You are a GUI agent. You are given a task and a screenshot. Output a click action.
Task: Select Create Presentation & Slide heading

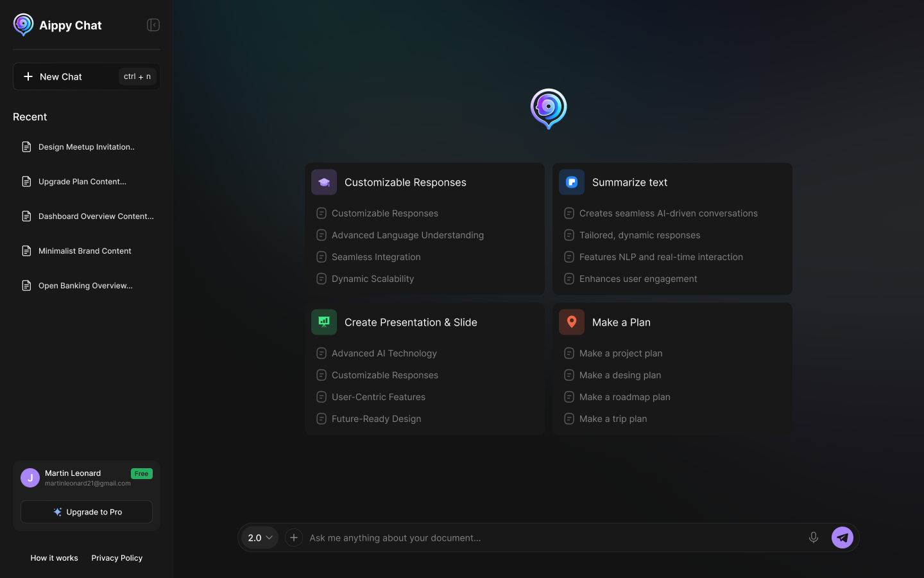(411, 322)
